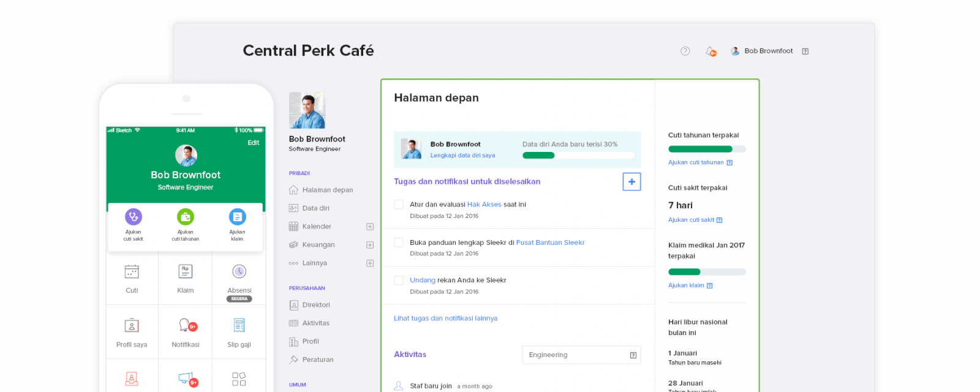The height and width of the screenshot is (392, 980).
Task: Click the data diri 30% progress bar
Action: tap(578, 156)
